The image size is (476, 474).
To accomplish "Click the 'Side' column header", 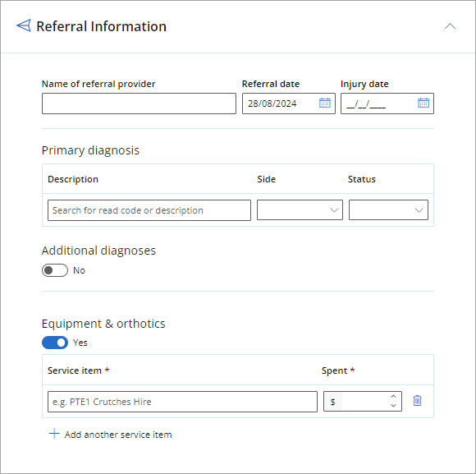I will [267, 179].
